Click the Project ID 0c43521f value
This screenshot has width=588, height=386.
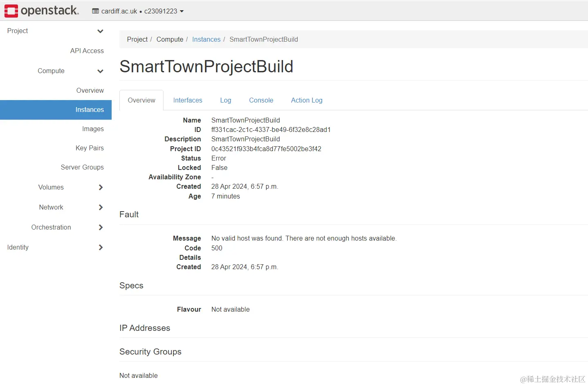tap(266, 149)
